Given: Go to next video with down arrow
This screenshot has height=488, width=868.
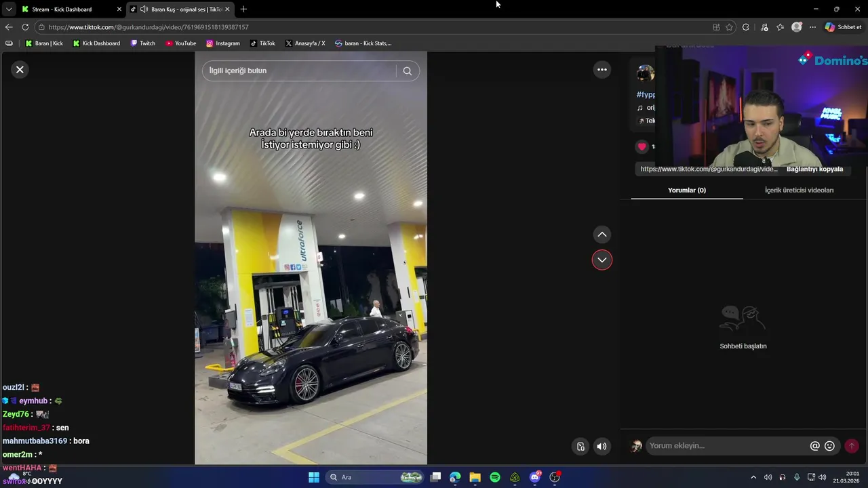Looking at the screenshot, I should [601, 260].
